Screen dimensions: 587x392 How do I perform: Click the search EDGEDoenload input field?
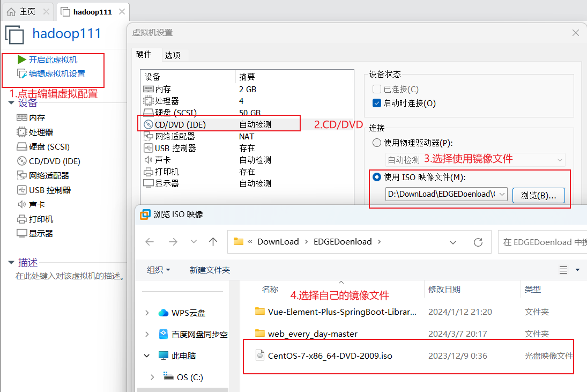[x=543, y=242]
